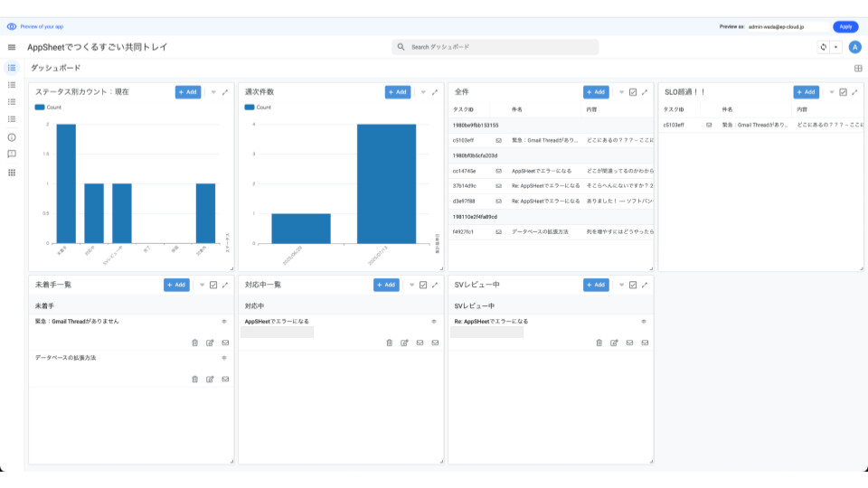868x488 pixels.
Task: Expand the SVレビュー中 panel to fullscreen
Action: pos(645,285)
